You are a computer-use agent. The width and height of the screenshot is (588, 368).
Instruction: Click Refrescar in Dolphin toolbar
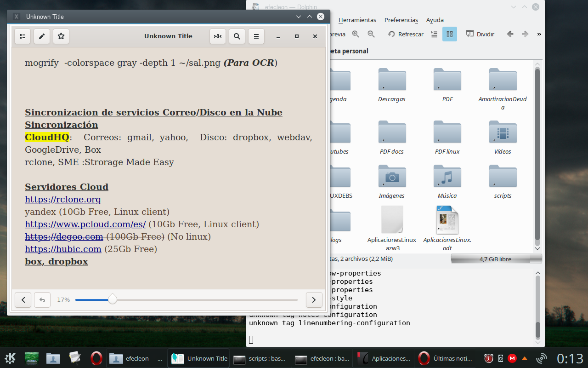pos(406,34)
